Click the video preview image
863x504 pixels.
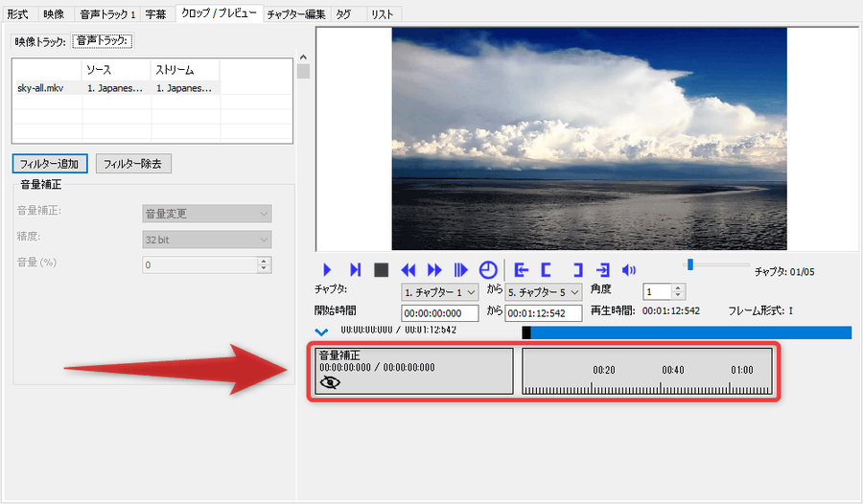pyautogui.click(x=589, y=139)
